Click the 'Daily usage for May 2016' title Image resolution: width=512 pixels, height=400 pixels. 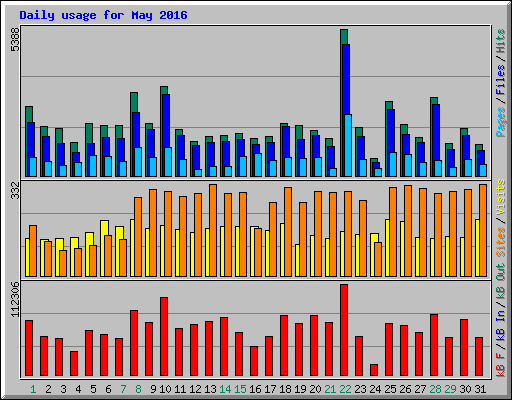click(x=103, y=16)
